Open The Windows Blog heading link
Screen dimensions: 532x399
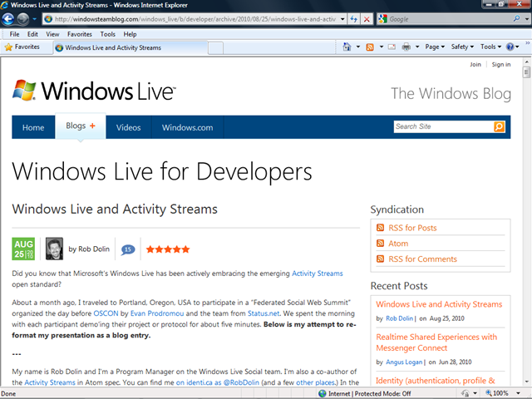coord(451,94)
